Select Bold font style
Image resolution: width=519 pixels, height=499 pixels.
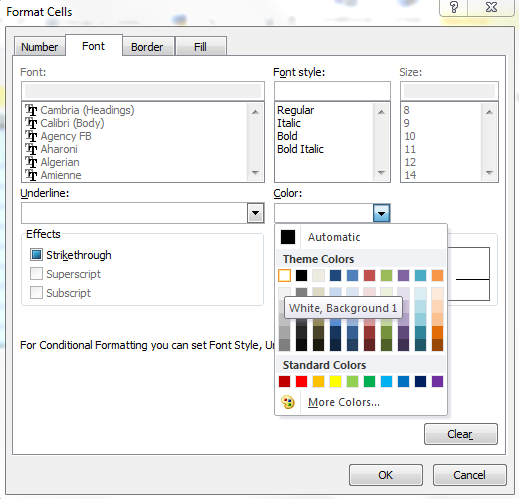(x=287, y=136)
